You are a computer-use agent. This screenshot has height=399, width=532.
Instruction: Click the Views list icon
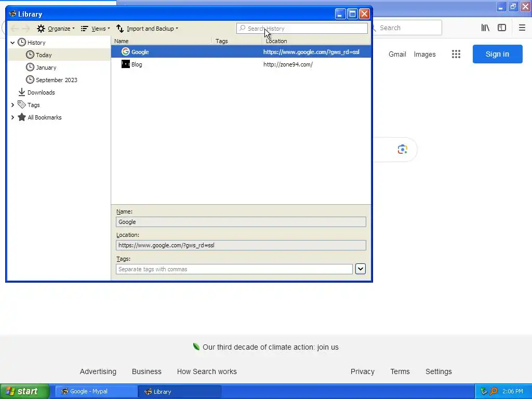(85, 29)
